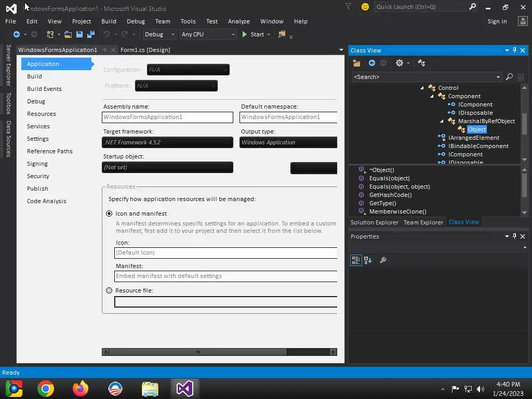Open the Build menu

pos(109,21)
